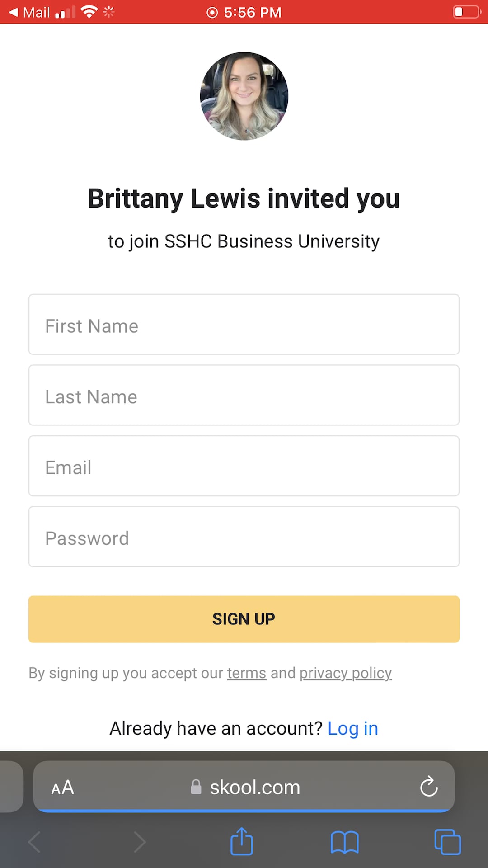Open Safari bookmarks book icon
The height and width of the screenshot is (868, 488).
[x=344, y=842]
